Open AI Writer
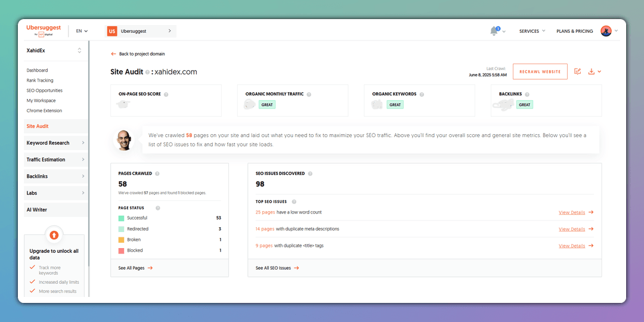Image resolution: width=644 pixels, height=322 pixels. (56, 209)
